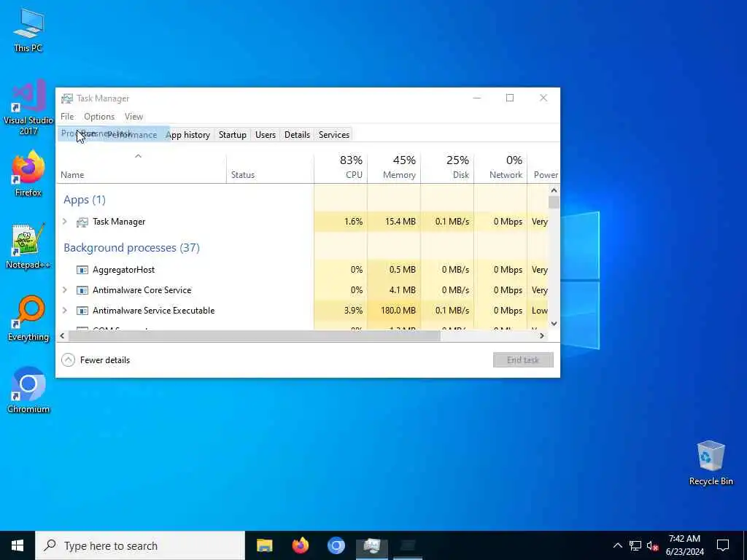Screen dimensions: 747x560
Task: Expand Antimalware Service Executable row
Action: point(65,310)
